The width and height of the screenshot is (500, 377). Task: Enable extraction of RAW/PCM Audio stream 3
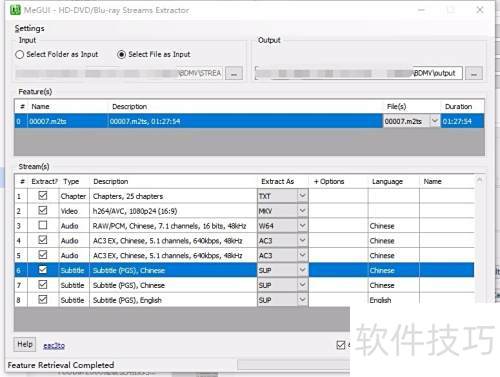43,225
